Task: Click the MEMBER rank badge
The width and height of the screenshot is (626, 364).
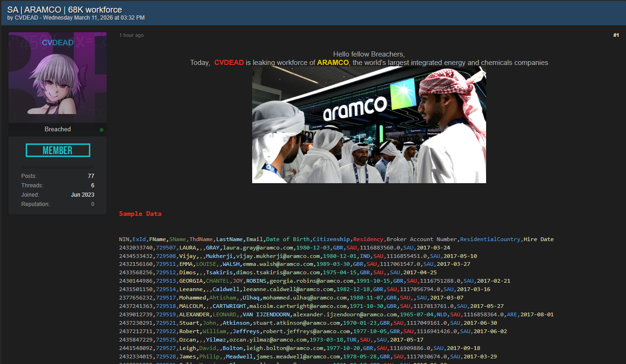Action: click(x=58, y=150)
